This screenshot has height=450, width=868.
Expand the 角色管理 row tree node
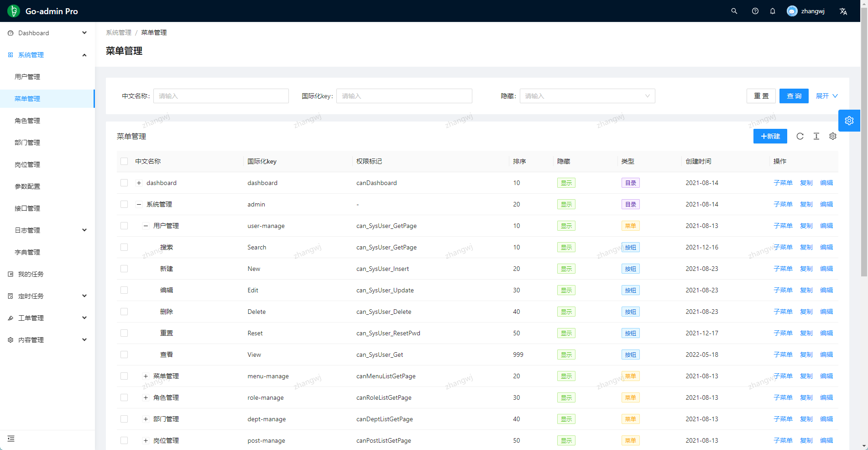tap(146, 397)
